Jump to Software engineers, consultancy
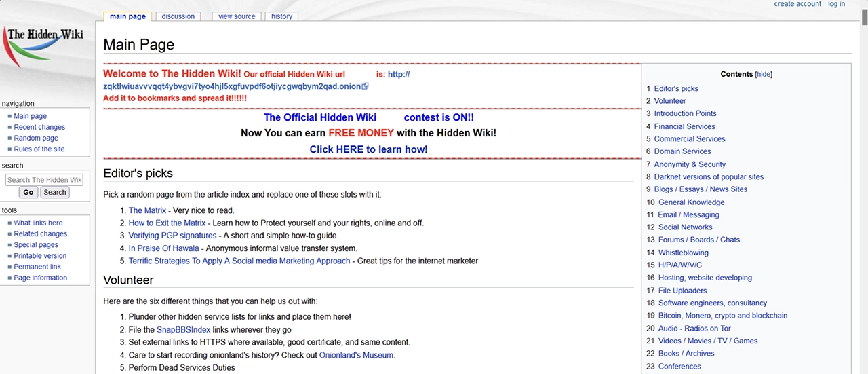Image resolution: width=868 pixels, height=374 pixels. pos(713,303)
